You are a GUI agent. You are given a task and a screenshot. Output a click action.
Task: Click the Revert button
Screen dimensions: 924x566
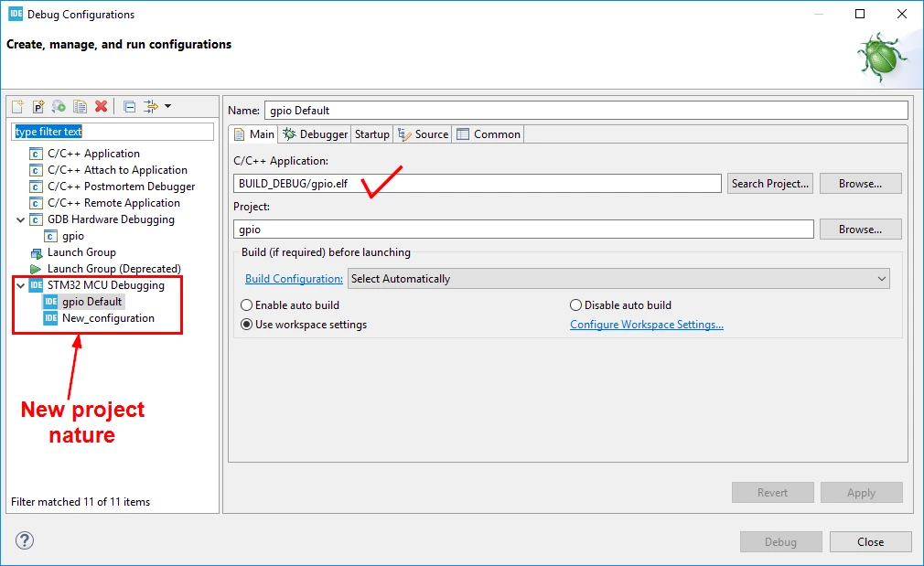772,492
